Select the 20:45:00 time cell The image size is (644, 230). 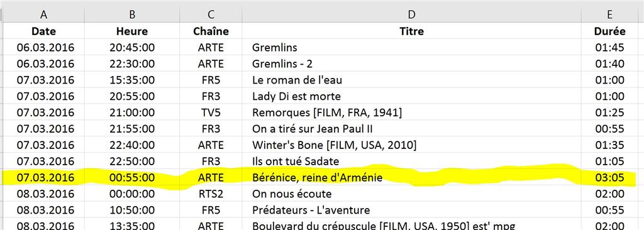(x=132, y=47)
